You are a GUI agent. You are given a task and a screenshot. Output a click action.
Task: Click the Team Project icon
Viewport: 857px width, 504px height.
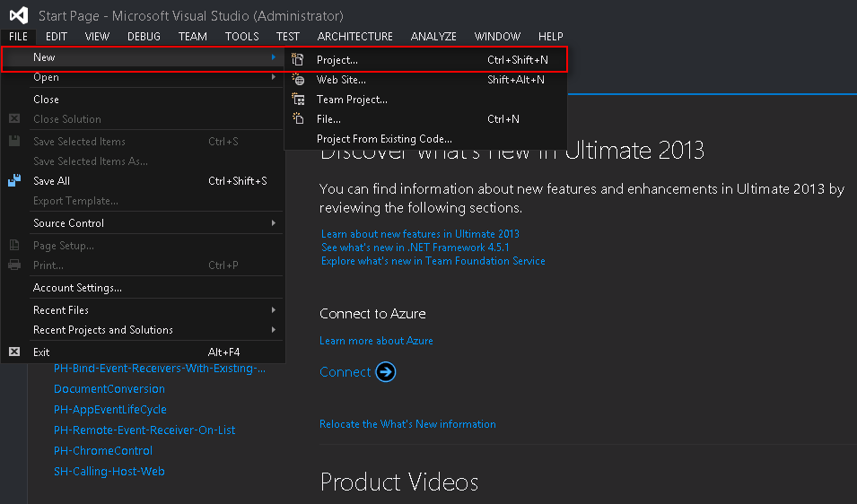click(299, 100)
